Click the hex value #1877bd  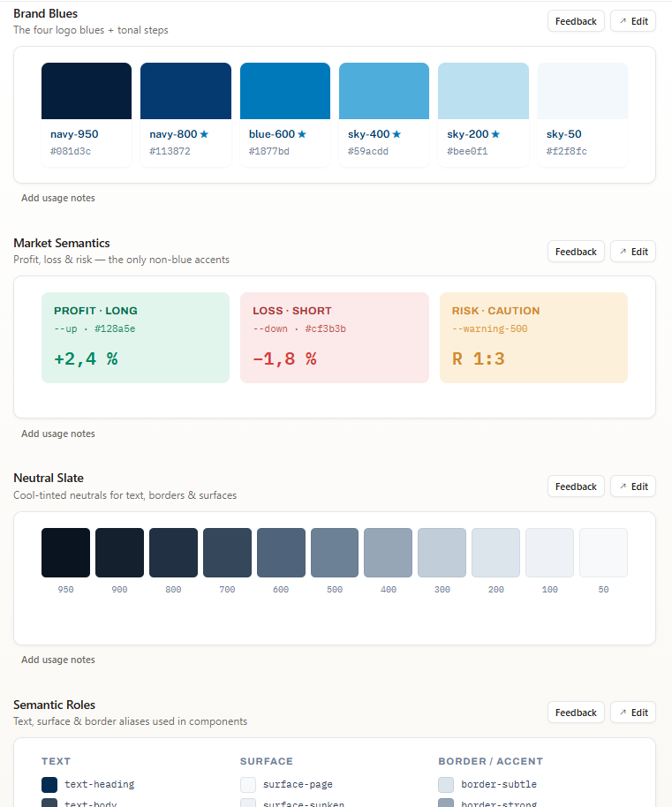tap(269, 151)
